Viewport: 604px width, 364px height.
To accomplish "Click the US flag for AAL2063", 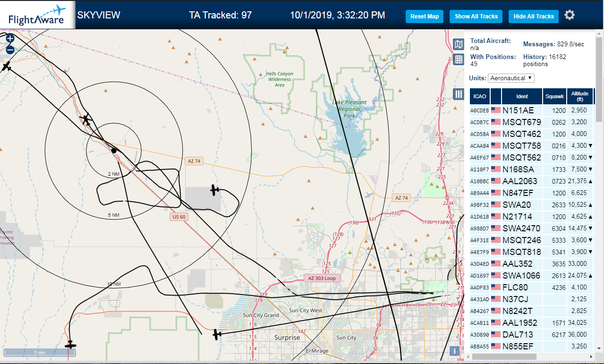I will [x=496, y=181].
